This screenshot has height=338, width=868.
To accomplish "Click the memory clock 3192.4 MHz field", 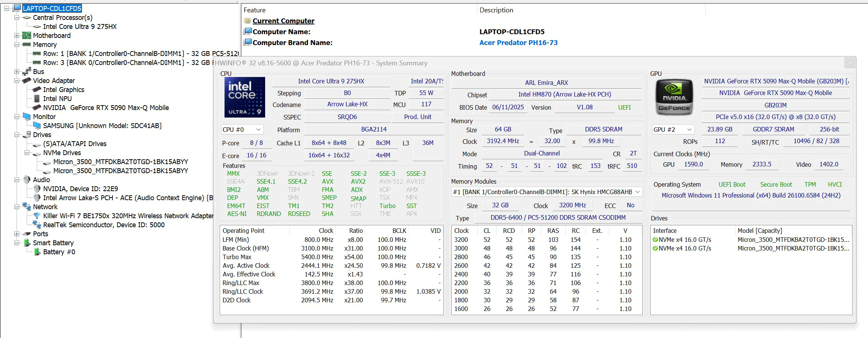I will click(503, 141).
